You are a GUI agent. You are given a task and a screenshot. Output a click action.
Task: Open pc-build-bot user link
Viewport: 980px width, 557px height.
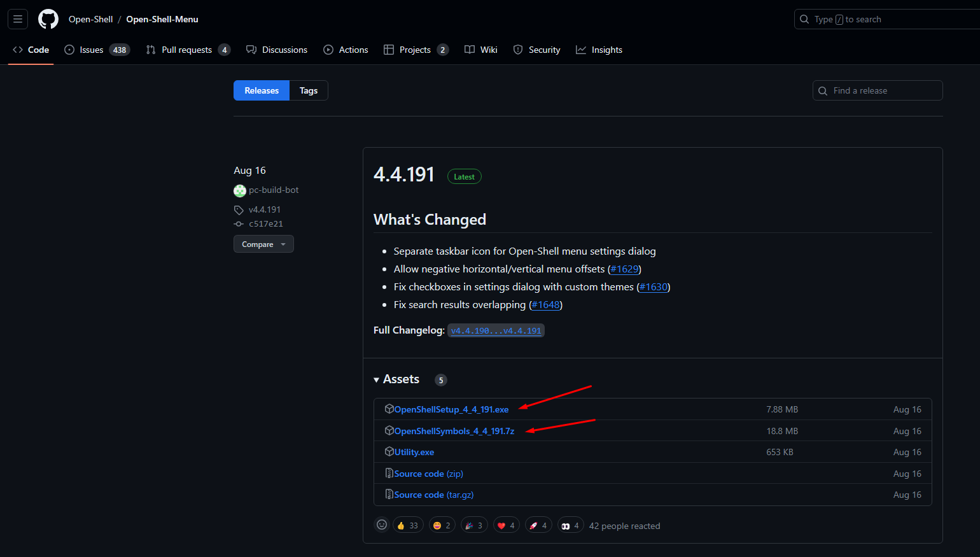coord(274,190)
